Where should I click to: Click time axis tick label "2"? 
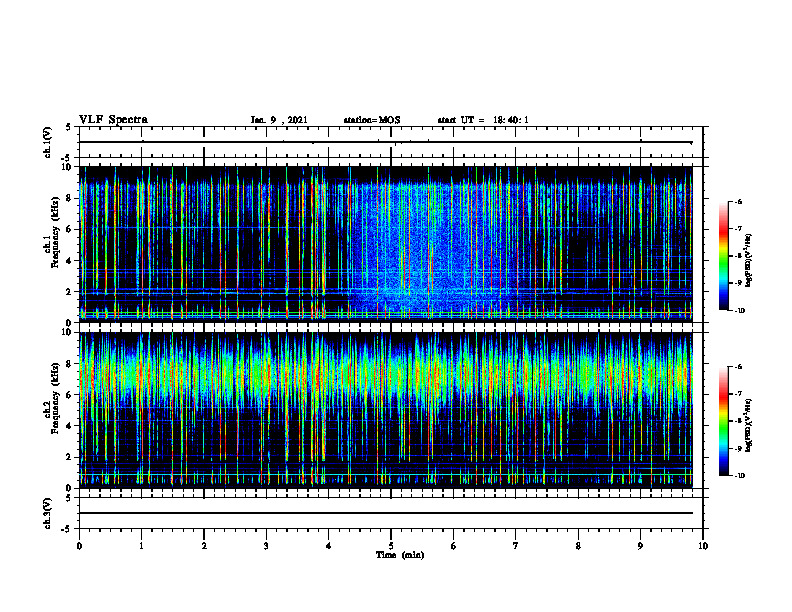204,546
